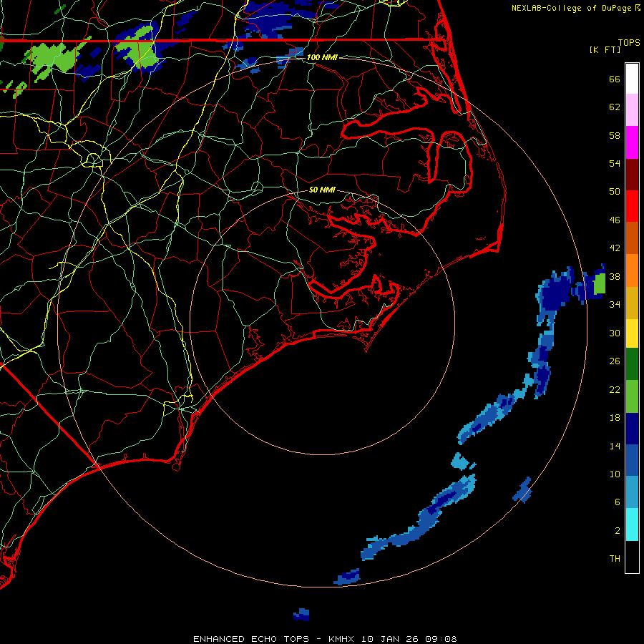The image size is (644, 644).
Task: Click the navy blue legend band
Action: (632, 429)
